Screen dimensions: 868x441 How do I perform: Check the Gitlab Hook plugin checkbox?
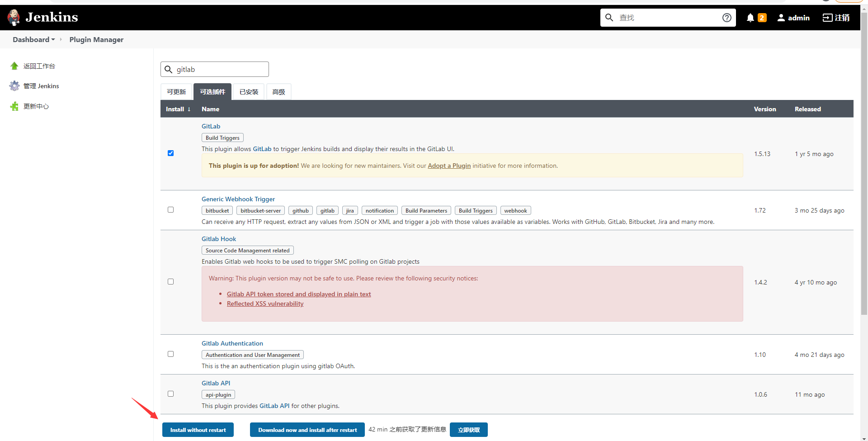coord(170,282)
